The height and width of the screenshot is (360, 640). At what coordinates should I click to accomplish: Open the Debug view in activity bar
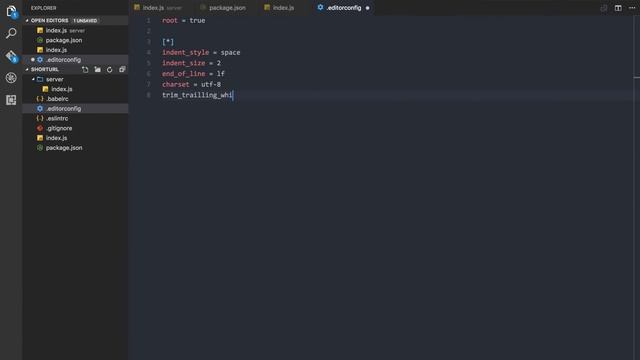11,78
